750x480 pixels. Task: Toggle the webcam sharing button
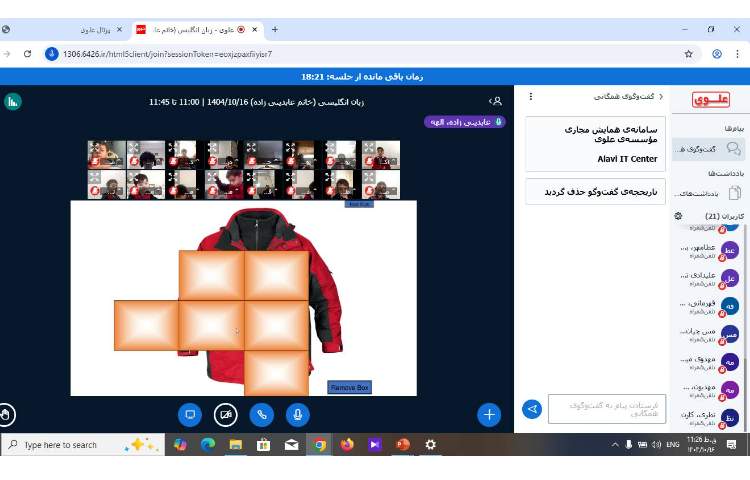click(x=226, y=415)
